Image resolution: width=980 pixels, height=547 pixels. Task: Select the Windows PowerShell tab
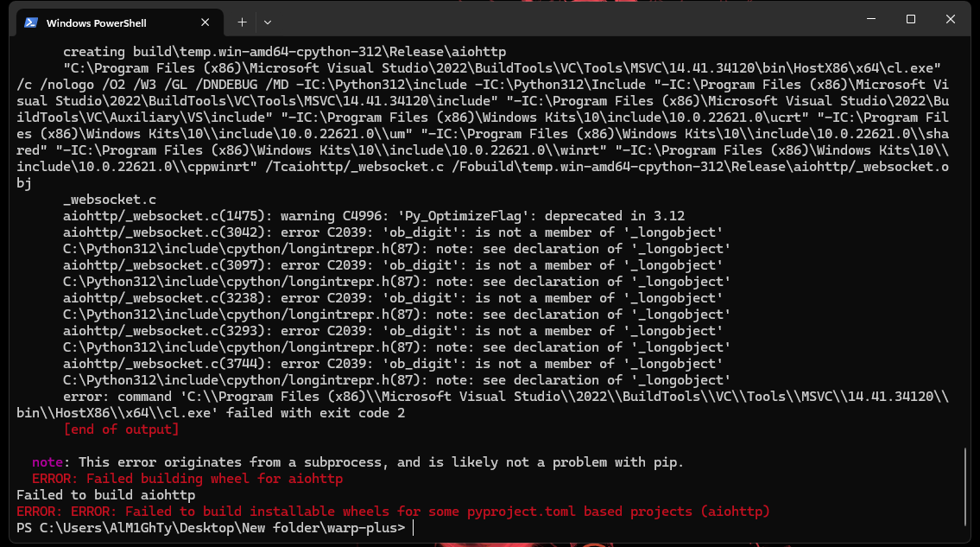pyautogui.click(x=104, y=22)
